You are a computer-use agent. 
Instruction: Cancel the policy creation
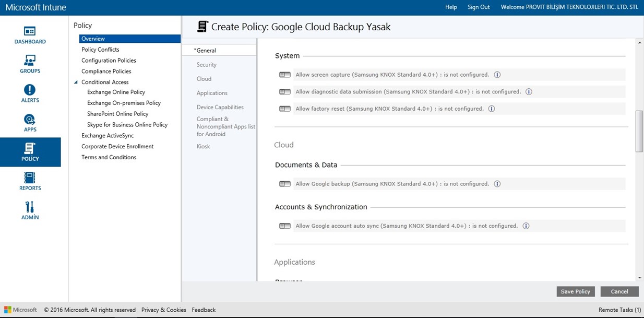619,291
